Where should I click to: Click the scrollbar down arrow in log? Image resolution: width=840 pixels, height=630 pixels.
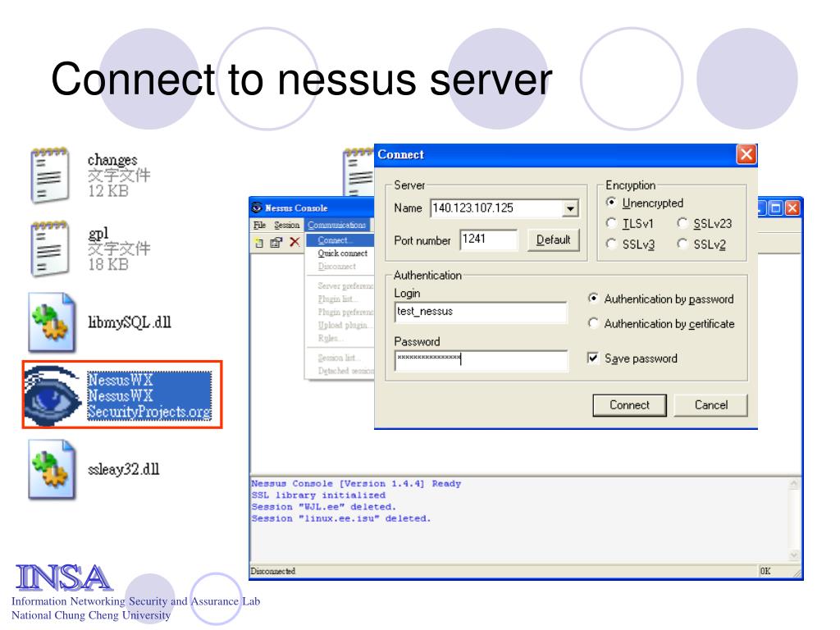[x=794, y=555]
